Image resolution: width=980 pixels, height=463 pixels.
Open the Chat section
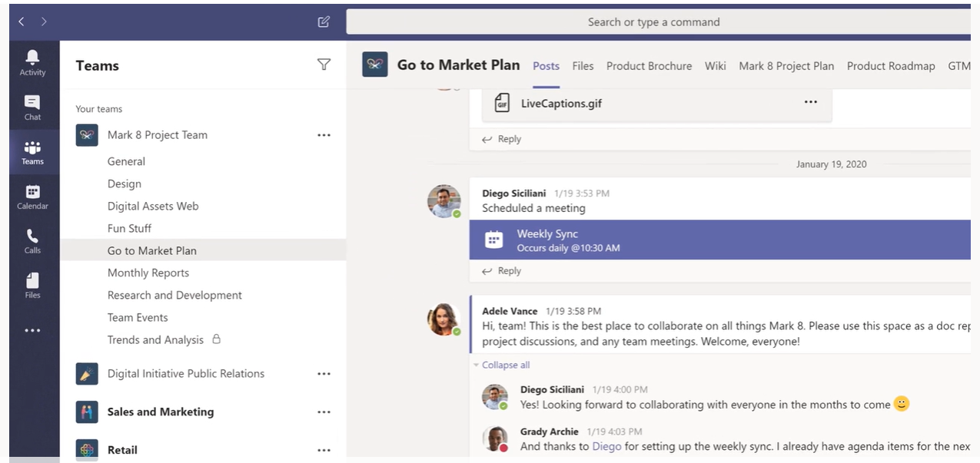pyautogui.click(x=32, y=107)
